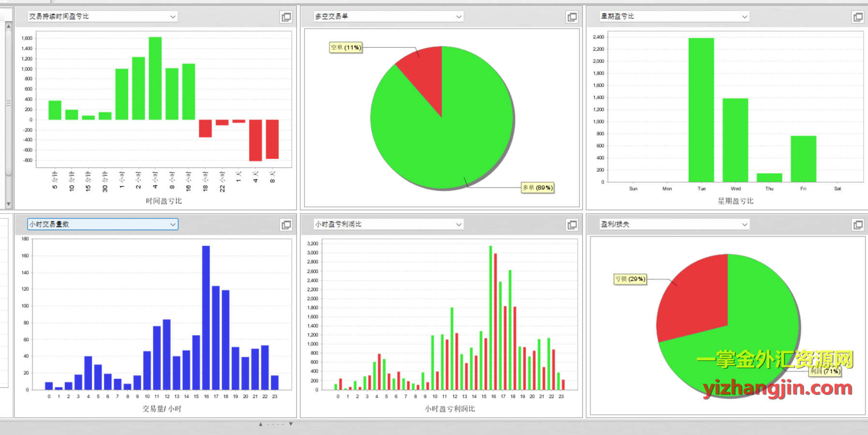Image resolution: width=868 pixels, height=435 pixels.
Task: Maximize the 小时盈亏利润比 chart panel
Action: (x=572, y=225)
